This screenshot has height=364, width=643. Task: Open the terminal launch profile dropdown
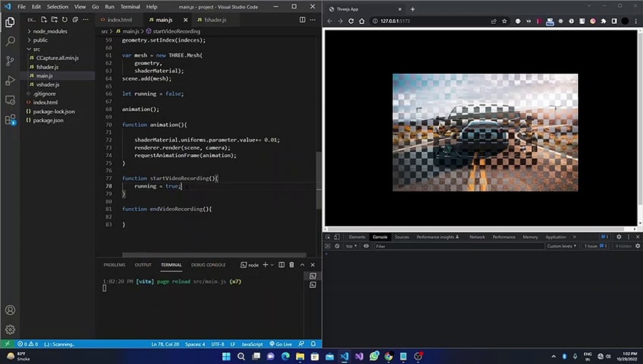272,264
